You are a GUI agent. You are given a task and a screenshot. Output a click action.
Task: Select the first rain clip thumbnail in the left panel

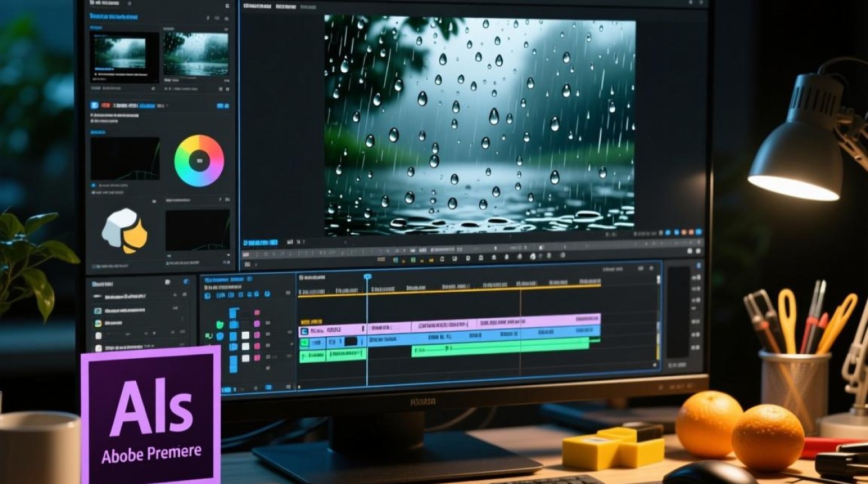point(125,57)
